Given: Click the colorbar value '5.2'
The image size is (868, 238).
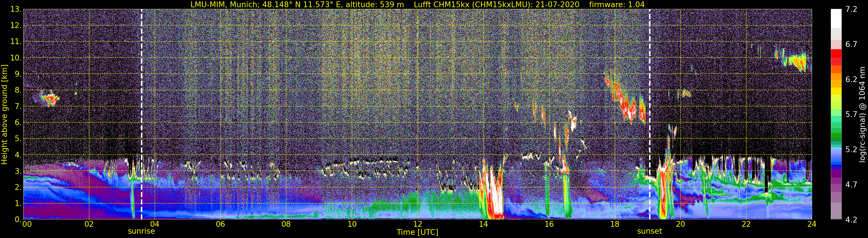Looking at the screenshot, I should click(x=851, y=149).
